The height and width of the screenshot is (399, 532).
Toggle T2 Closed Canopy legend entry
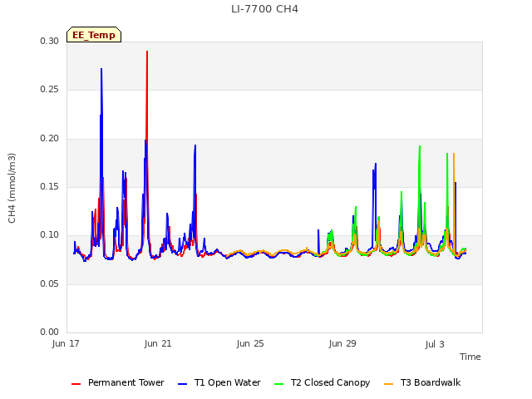(322, 382)
